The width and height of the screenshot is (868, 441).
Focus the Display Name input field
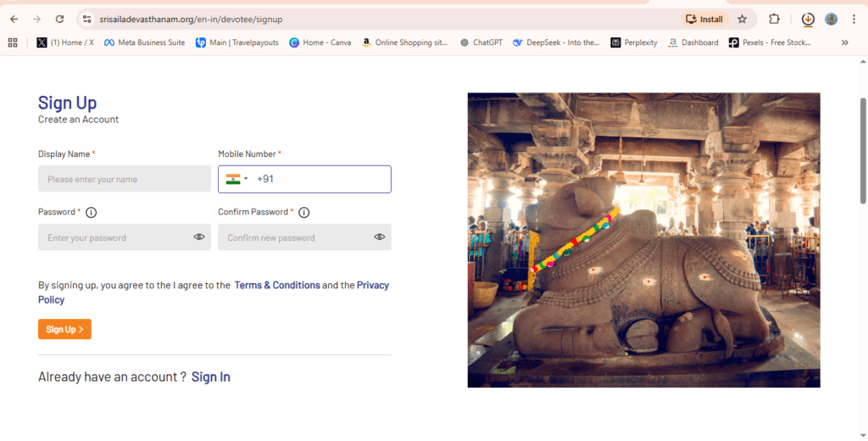point(125,179)
